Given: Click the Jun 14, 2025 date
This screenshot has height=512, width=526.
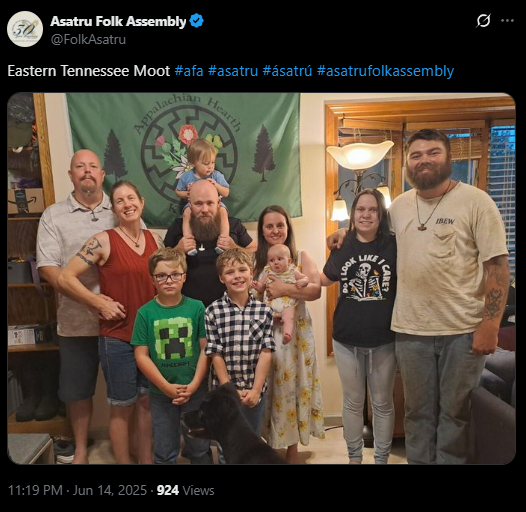Looking at the screenshot, I should point(110,490).
